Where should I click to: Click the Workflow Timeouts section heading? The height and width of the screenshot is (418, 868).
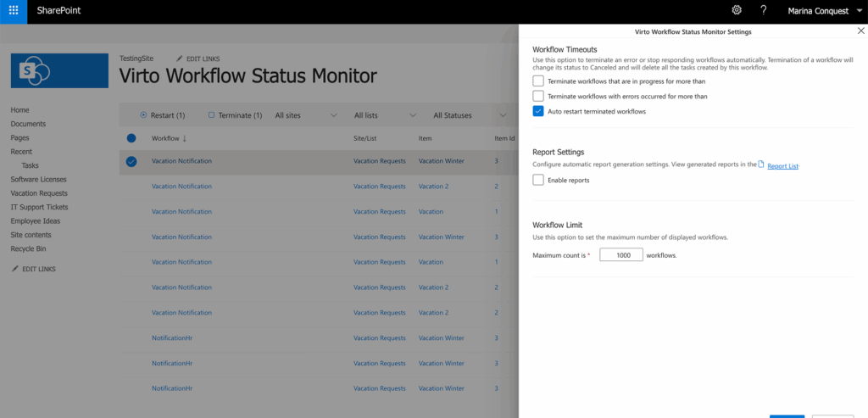[565, 50]
